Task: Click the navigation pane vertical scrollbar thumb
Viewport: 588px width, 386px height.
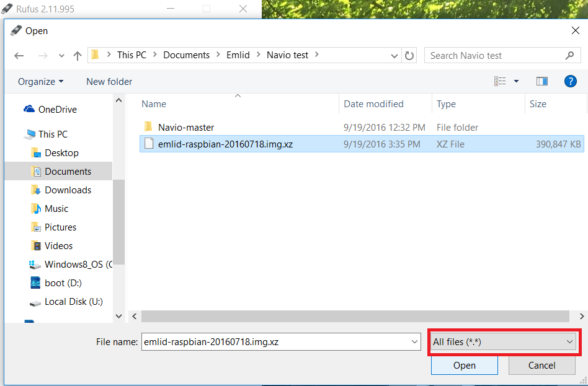Action: [118, 222]
